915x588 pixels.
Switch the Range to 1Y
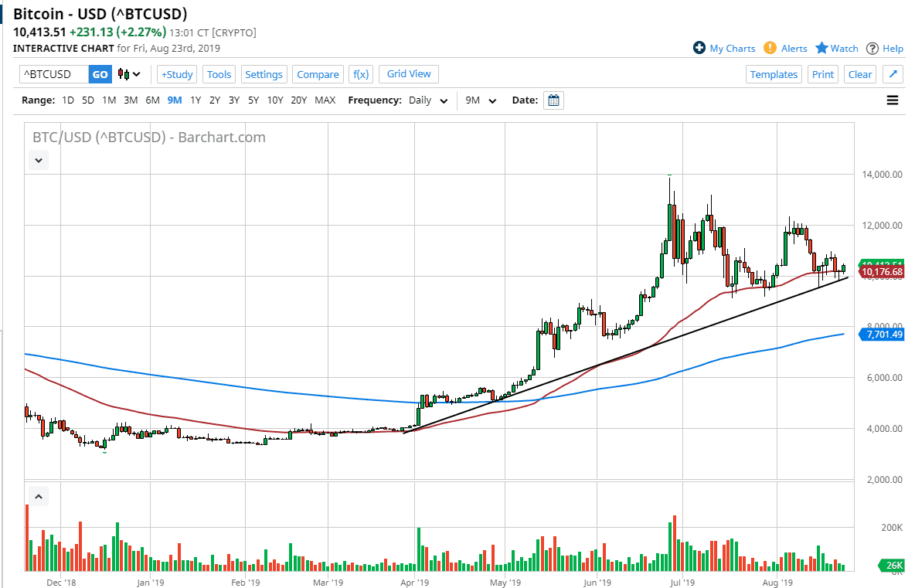click(195, 100)
